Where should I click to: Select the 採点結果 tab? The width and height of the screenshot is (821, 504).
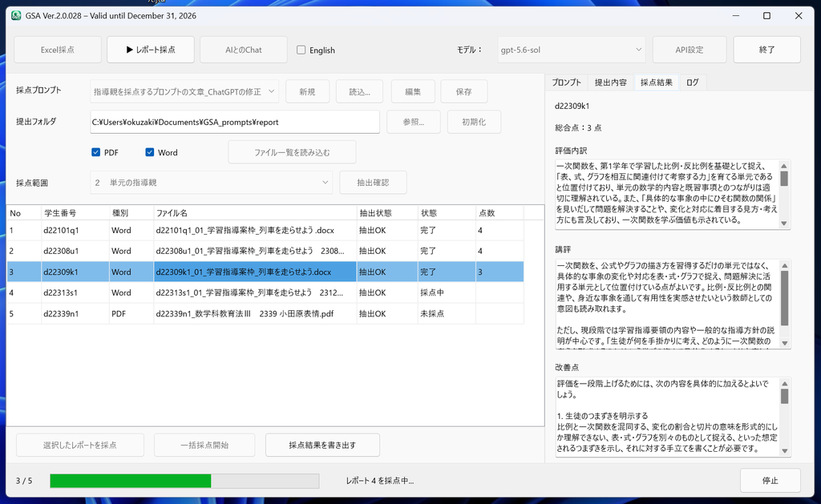pyautogui.click(x=657, y=83)
